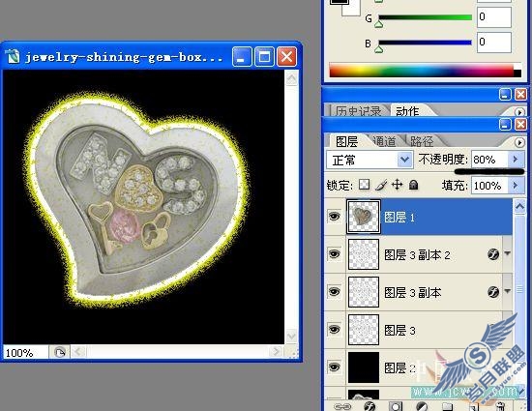Minimize the History panel group

click(x=505, y=94)
